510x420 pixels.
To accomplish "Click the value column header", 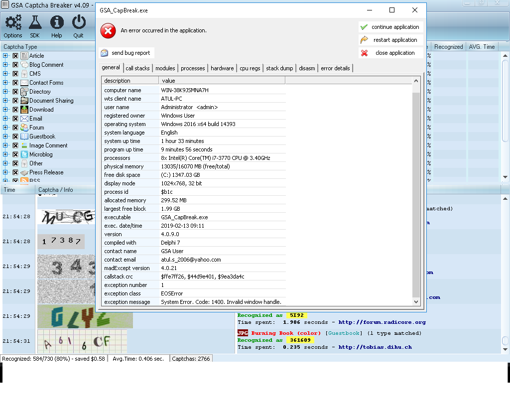I will point(222,81).
